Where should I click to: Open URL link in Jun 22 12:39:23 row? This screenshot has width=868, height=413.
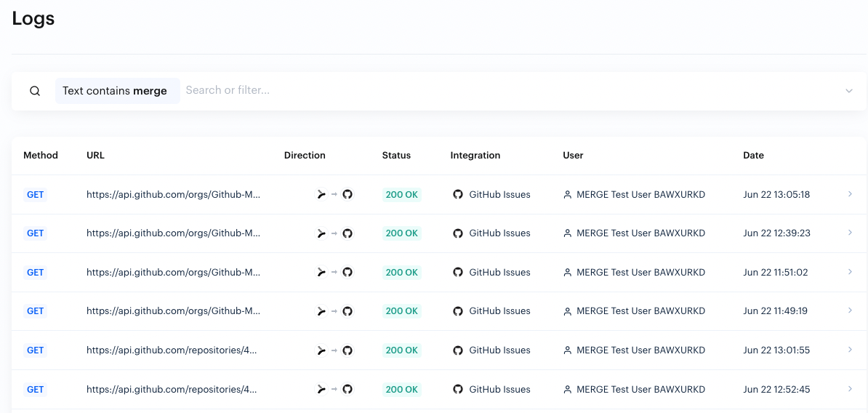(173, 233)
